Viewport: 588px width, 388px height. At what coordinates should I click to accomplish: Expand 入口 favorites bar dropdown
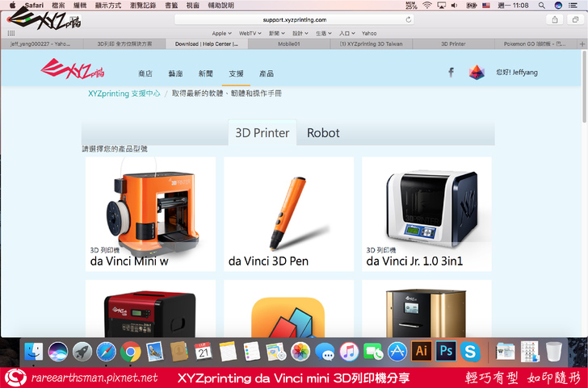pyautogui.click(x=347, y=33)
